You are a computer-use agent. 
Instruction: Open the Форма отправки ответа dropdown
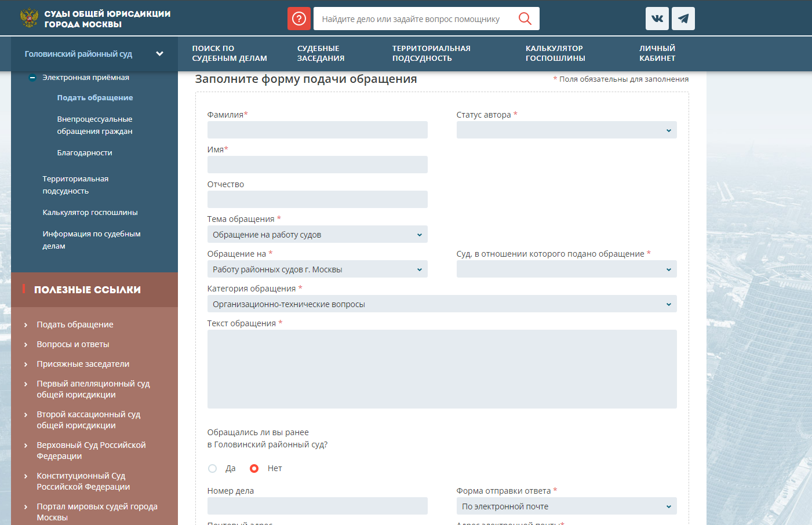point(566,506)
